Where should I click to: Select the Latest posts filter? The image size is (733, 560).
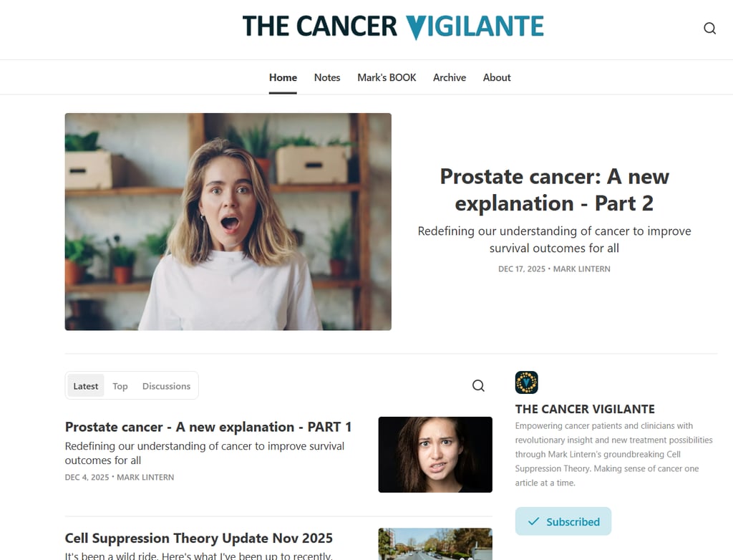pos(86,386)
